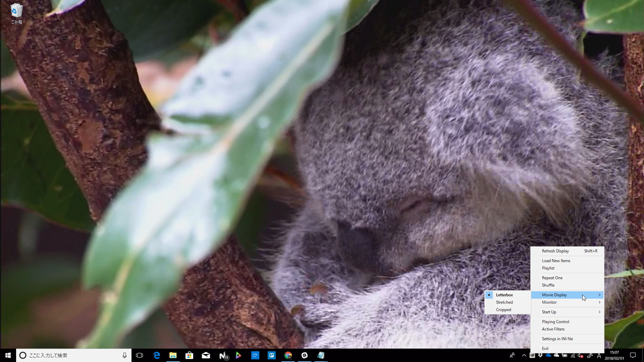Viewport: 644px width, 362px height.
Task: Select Exit in the context menu
Action: [x=568, y=348]
